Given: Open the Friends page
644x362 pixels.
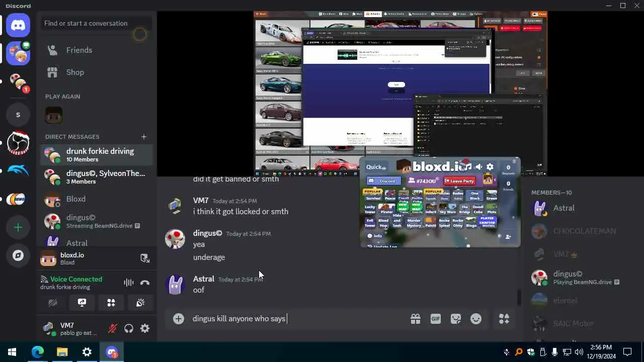Looking at the screenshot, I should [x=97, y=50].
